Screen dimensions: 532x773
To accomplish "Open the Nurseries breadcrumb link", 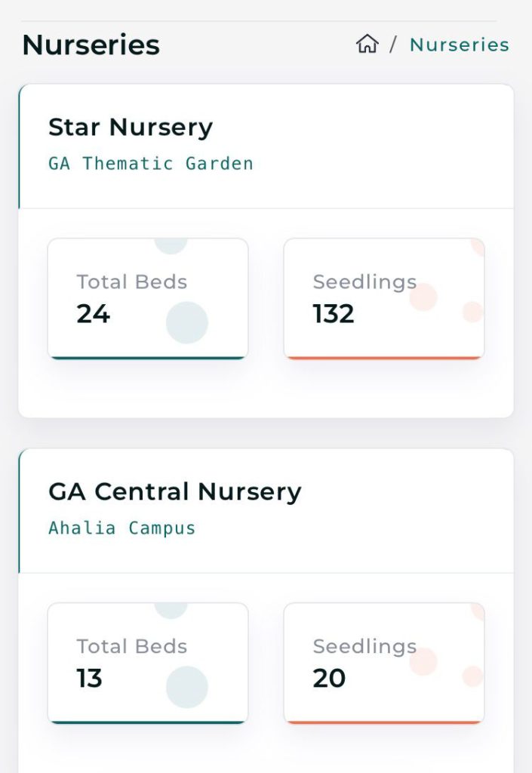I will click(459, 45).
